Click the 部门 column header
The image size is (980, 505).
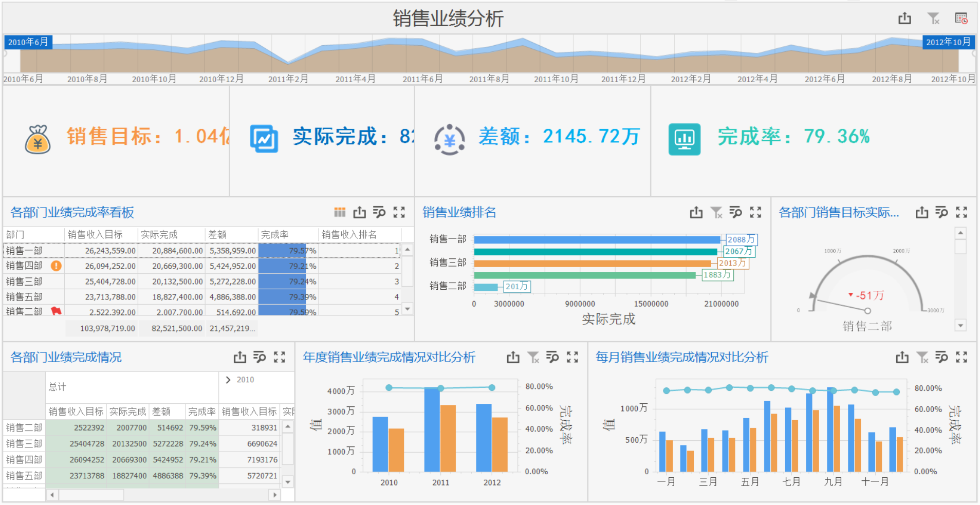(x=34, y=235)
